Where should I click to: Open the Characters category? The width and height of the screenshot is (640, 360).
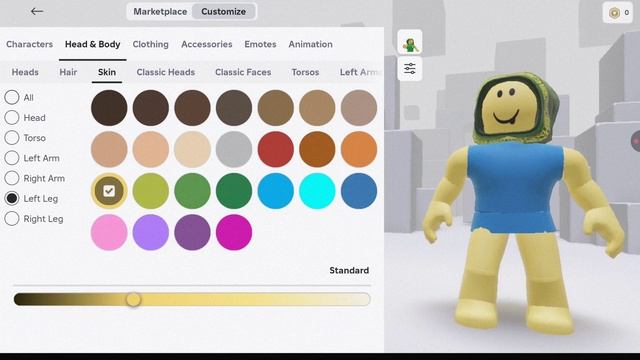pos(29,44)
